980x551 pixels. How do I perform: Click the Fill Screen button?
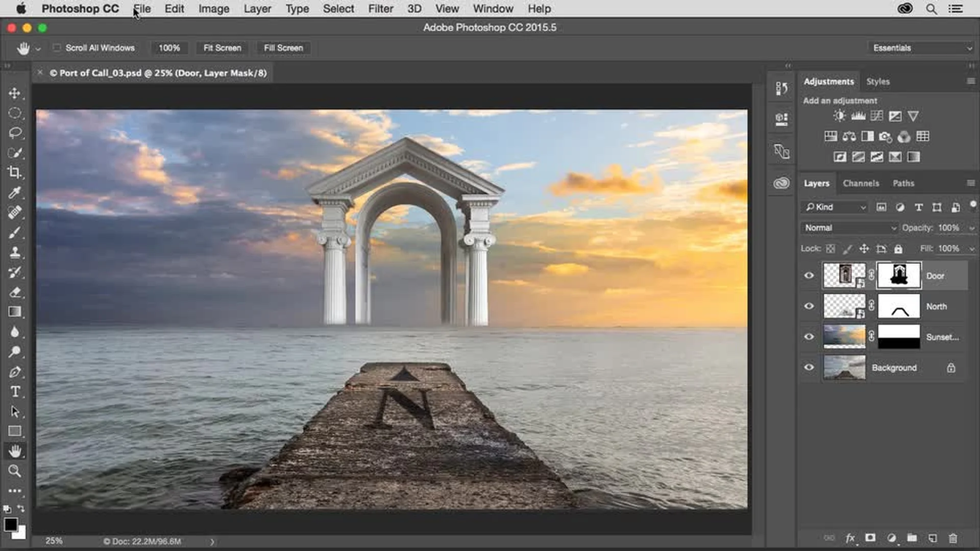tap(283, 48)
